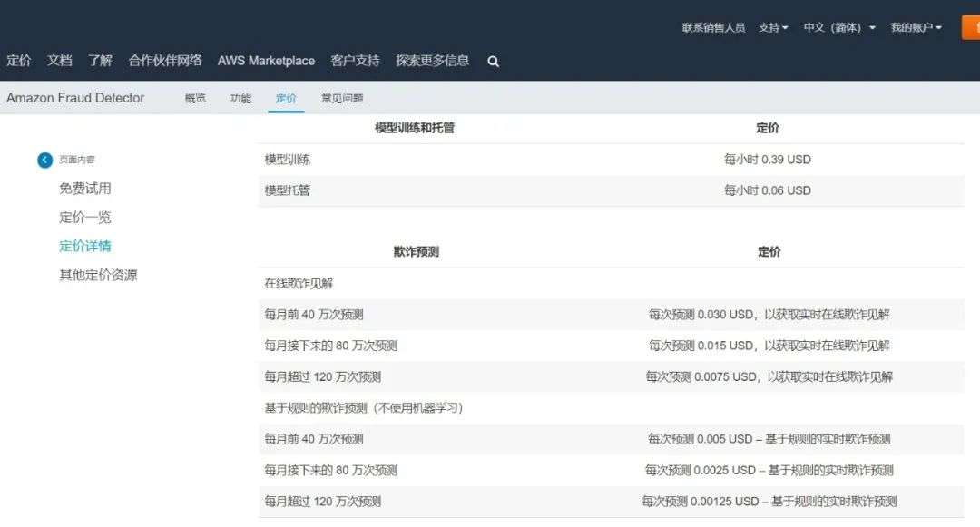
Task: Jump to 免费试用 section
Action: pyautogui.click(x=85, y=189)
